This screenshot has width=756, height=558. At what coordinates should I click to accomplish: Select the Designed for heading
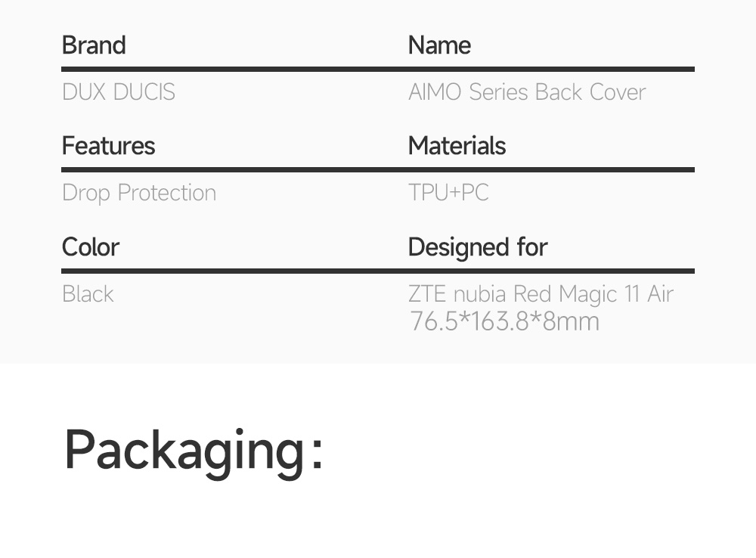point(478,247)
